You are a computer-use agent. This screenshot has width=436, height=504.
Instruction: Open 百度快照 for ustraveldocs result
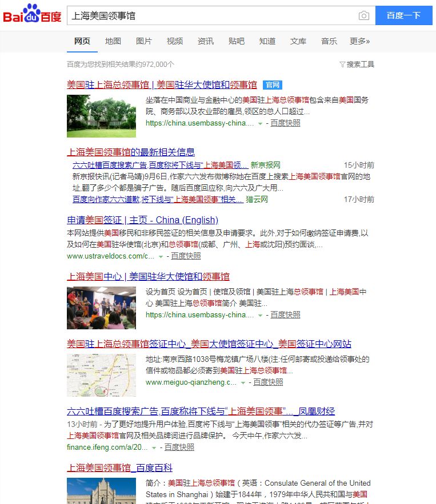point(186,256)
